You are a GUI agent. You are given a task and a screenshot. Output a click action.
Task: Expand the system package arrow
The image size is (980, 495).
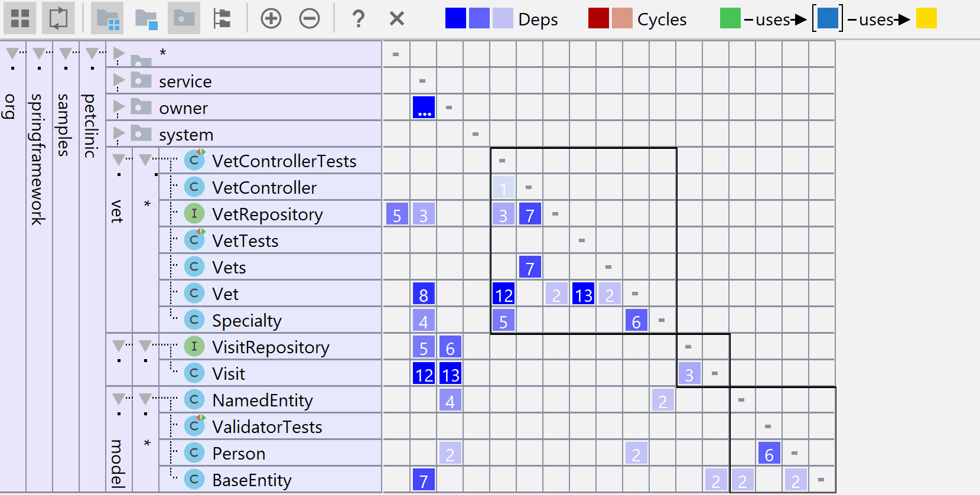click(119, 133)
